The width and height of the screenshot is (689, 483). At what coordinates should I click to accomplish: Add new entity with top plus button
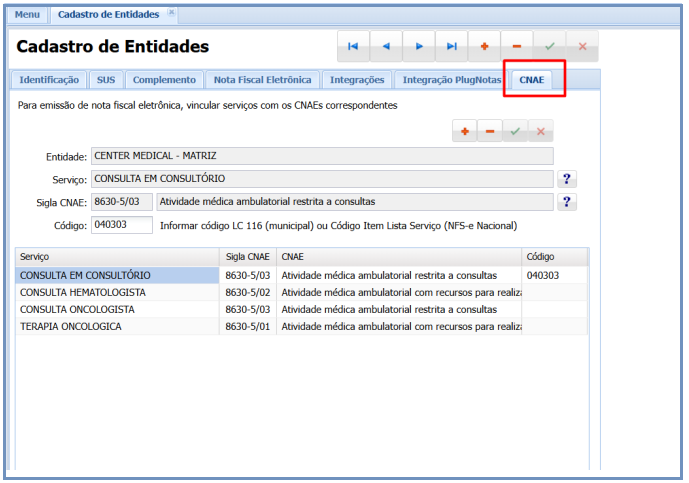pos(484,46)
